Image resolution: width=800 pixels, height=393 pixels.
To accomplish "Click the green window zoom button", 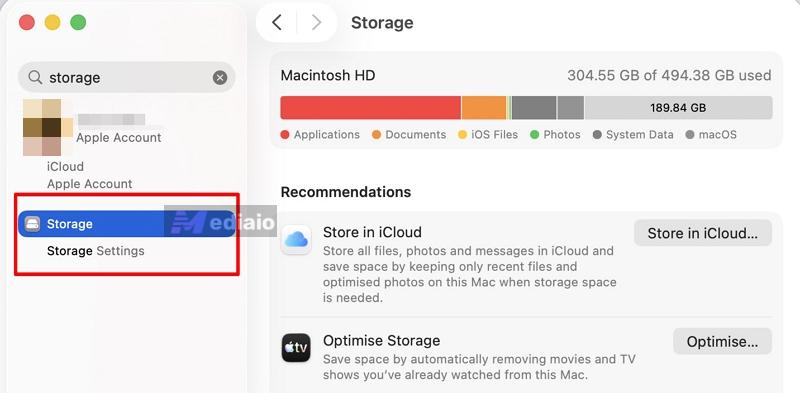I will click(x=78, y=22).
